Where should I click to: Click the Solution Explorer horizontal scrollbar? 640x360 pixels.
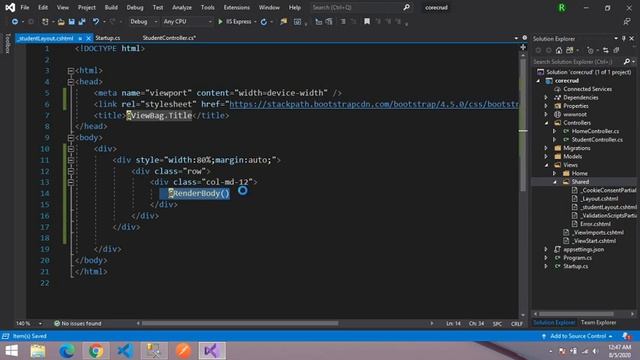click(576, 314)
